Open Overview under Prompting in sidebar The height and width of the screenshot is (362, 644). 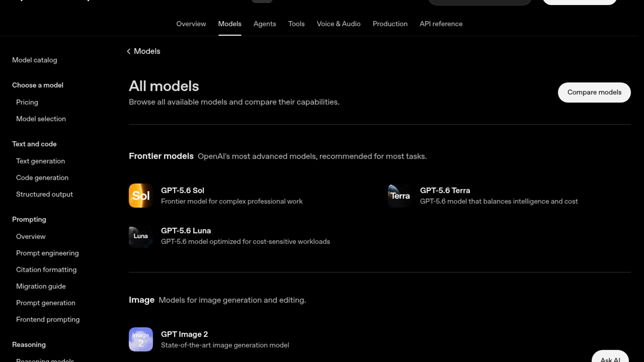pyautogui.click(x=31, y=236)
